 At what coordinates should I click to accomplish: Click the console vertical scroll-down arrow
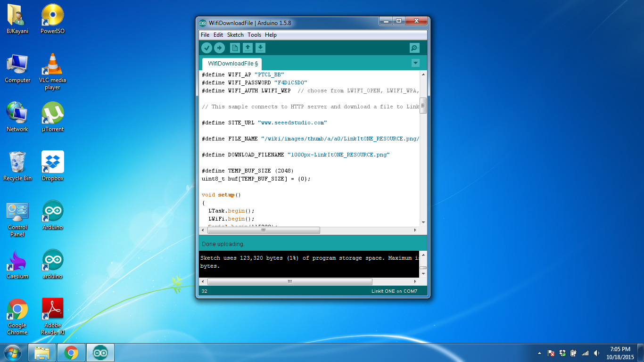pyautogui.click(x=423, y=274)
